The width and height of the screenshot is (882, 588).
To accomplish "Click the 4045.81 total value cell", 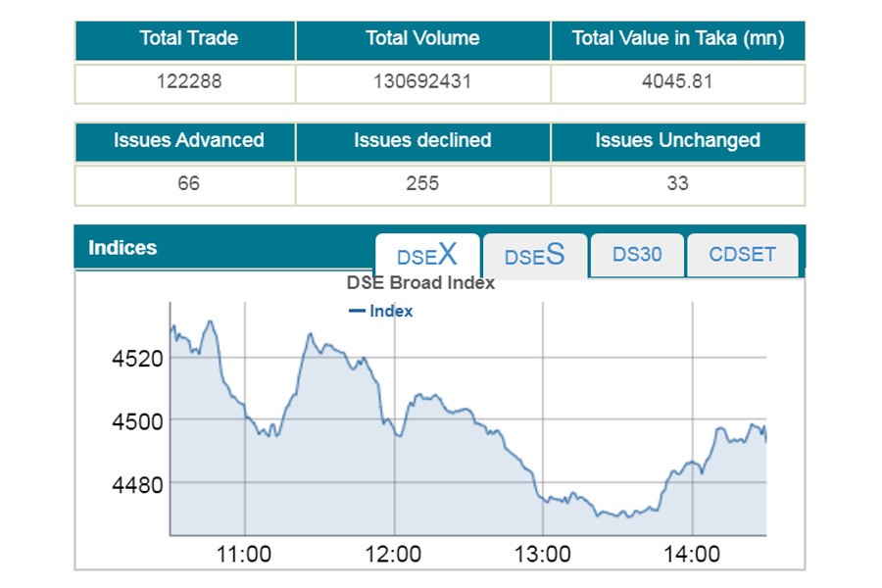I will (x=677, y=82).
